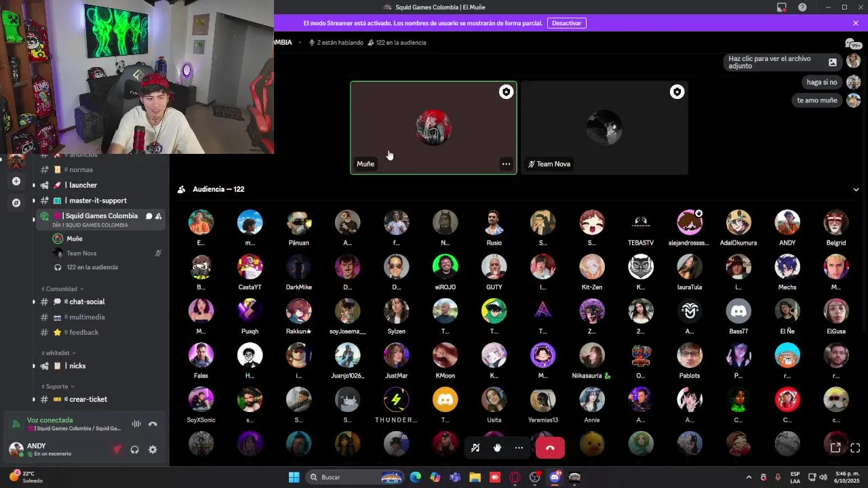The height and width of the screenshot is (488, 868).
Task: Pop out the stage window
Action: 835,447
